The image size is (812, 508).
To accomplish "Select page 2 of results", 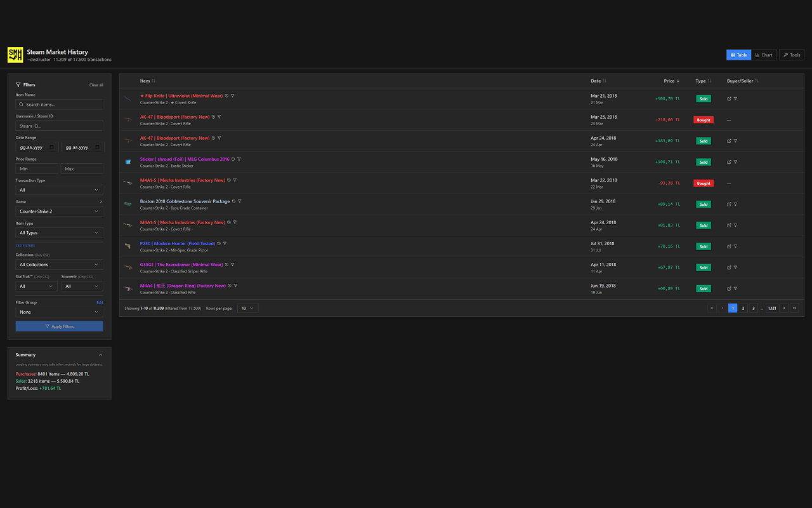I will point(743,307).
